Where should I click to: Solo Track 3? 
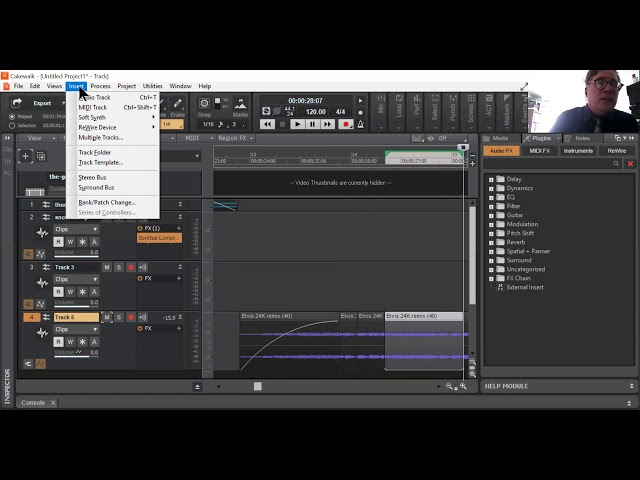[x=119, y=267]
